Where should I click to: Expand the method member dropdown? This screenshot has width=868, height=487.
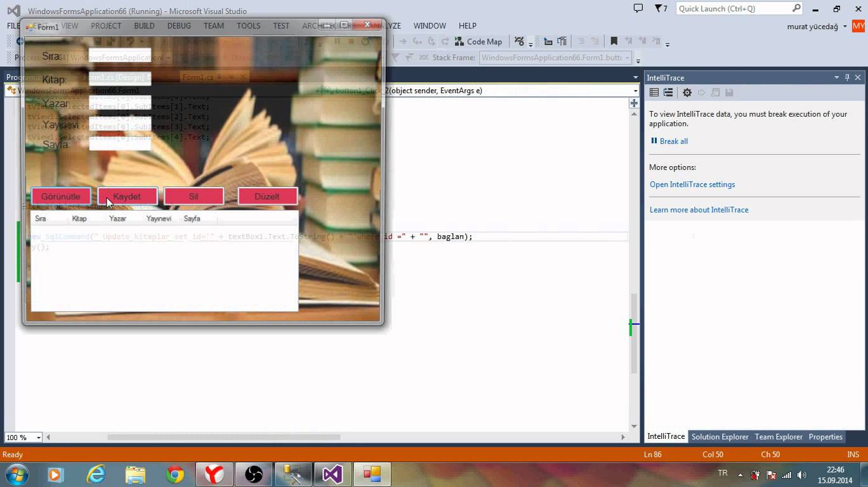(635, 91)
